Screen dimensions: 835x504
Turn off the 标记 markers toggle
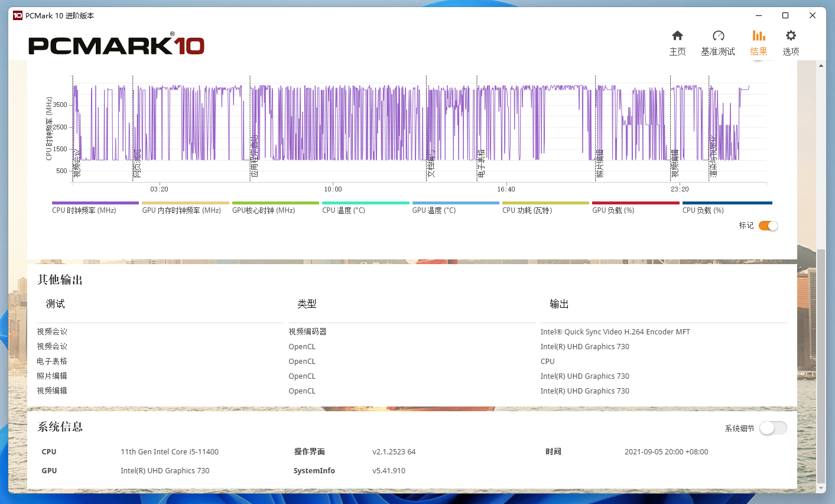coord(768,226)
